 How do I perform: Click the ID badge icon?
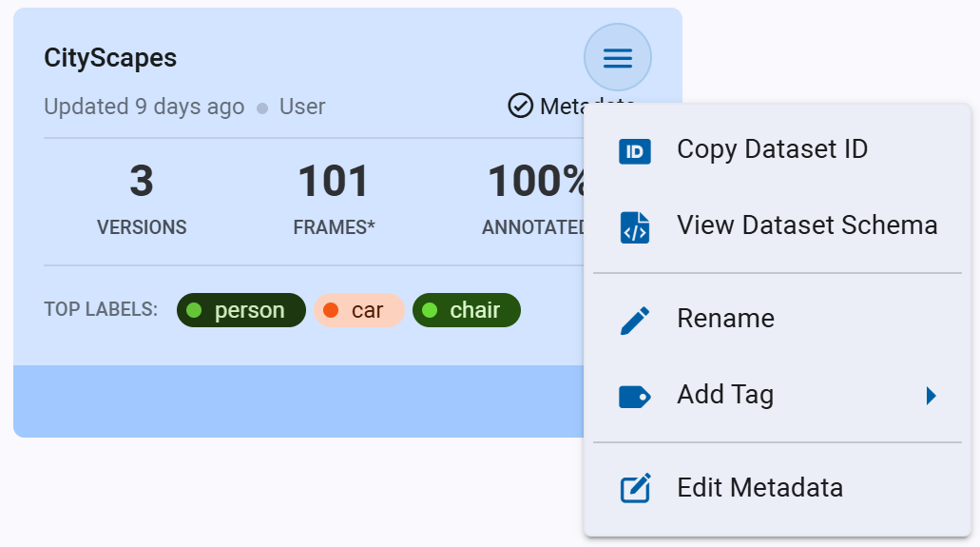634,151
